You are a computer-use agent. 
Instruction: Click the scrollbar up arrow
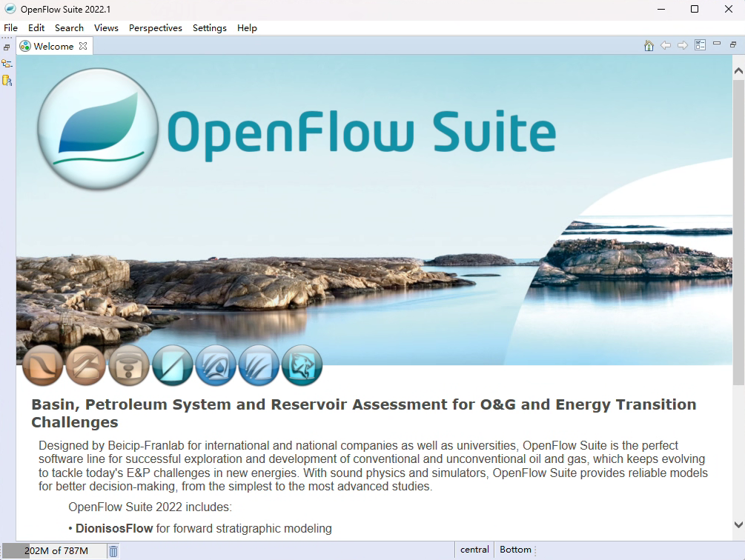coord(738,70)
